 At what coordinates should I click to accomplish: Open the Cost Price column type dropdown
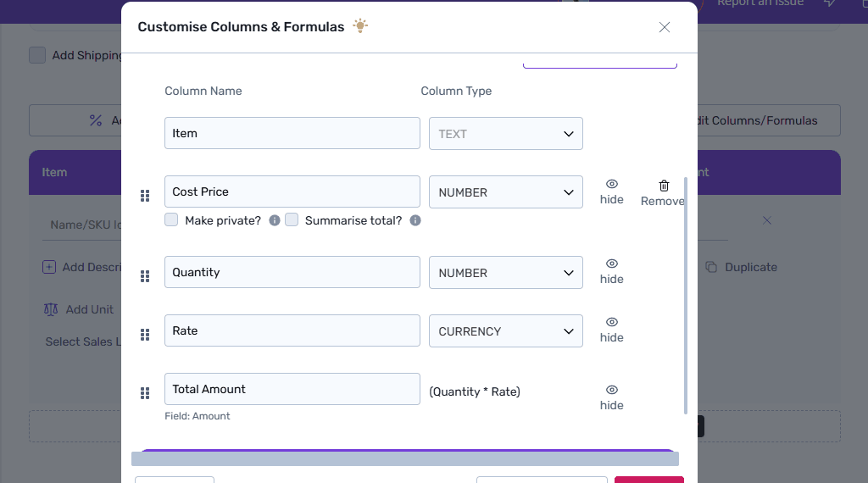pyautogui.click(x=506, y=192)
